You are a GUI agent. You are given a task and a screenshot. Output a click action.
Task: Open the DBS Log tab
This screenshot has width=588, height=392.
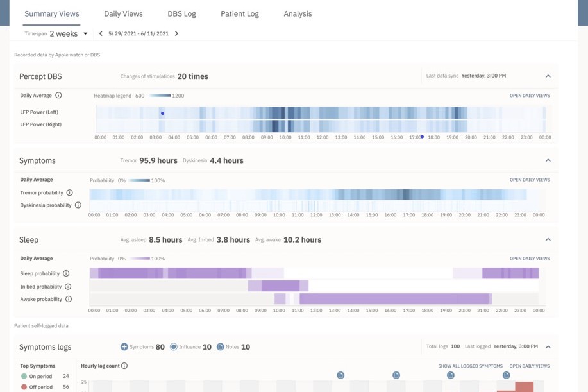[x=181, y=13]
